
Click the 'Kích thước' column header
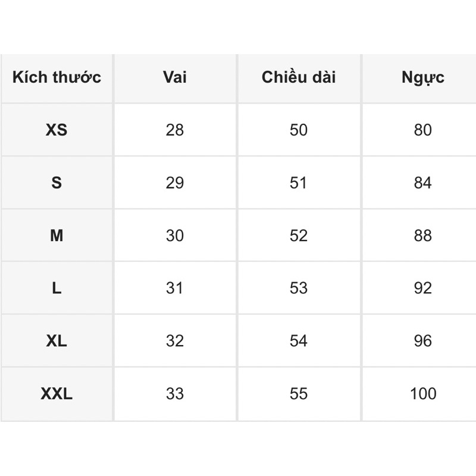click(x=57, y=77)
